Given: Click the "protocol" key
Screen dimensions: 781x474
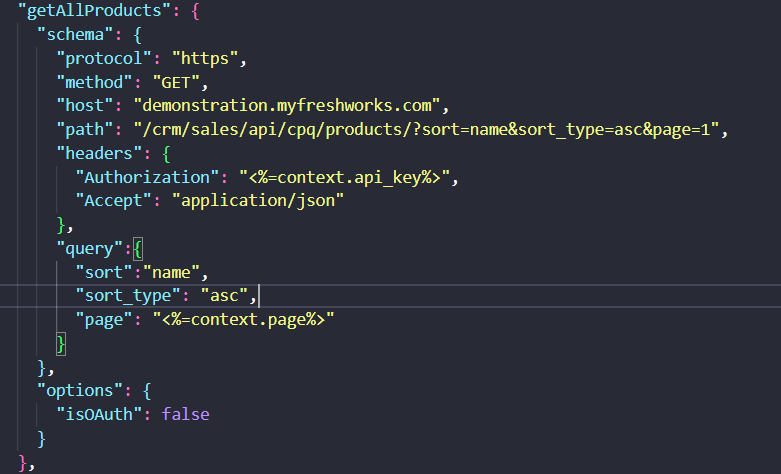Looking at the screenshot, I should pyautogui.click(x=104, y=58).
